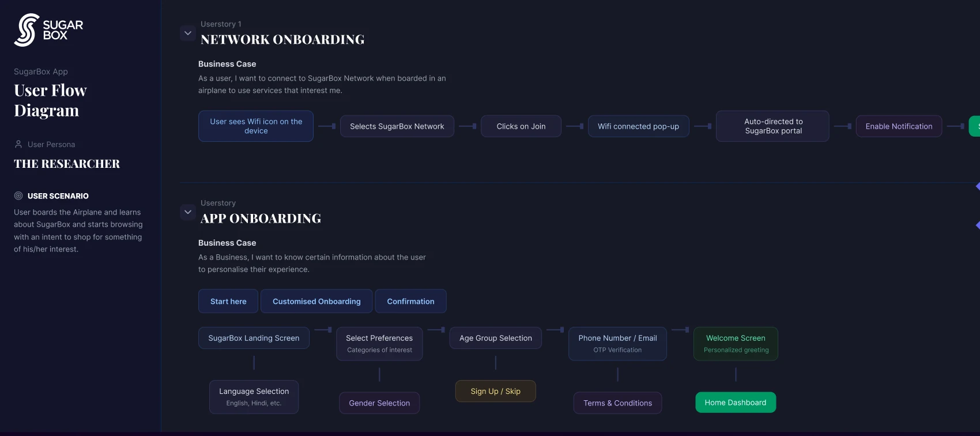The width and height of the screenshot is (980, 436).
Task: Select the Start here tab
Action: (228, 301)
